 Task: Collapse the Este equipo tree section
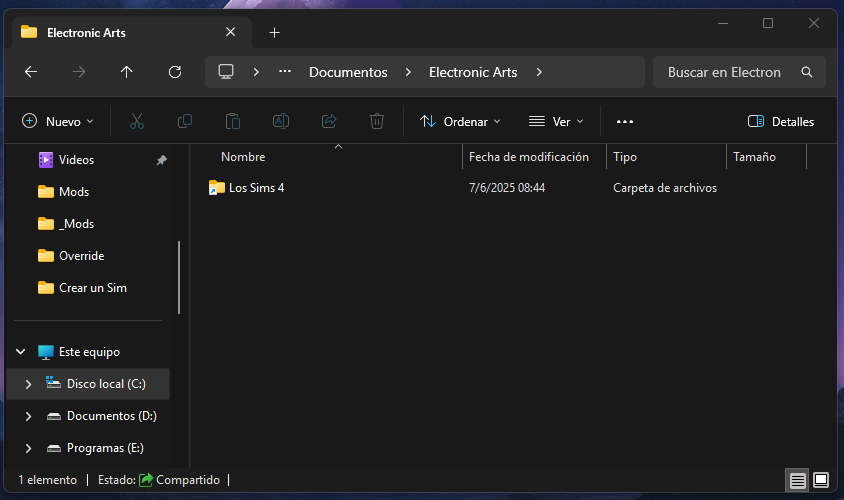(x=21, y=352)
